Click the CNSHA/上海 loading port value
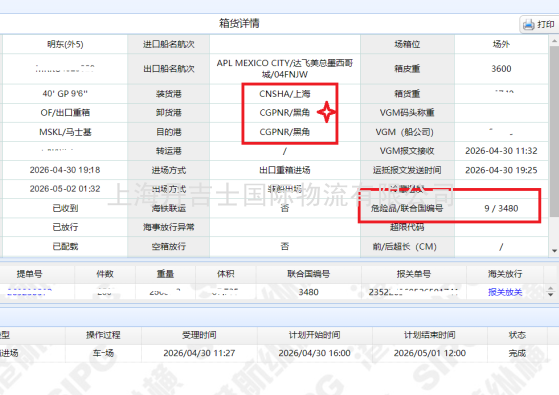 coord(285,94)
